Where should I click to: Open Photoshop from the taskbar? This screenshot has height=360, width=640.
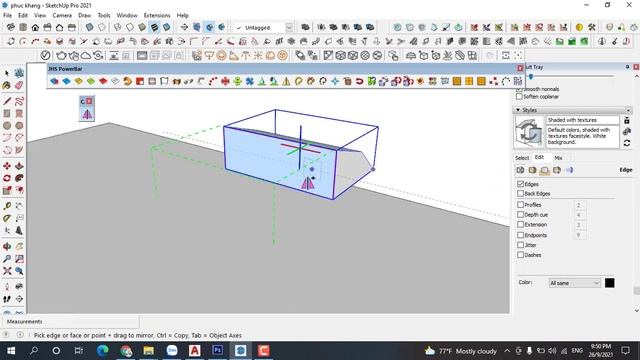pos(218,351)
